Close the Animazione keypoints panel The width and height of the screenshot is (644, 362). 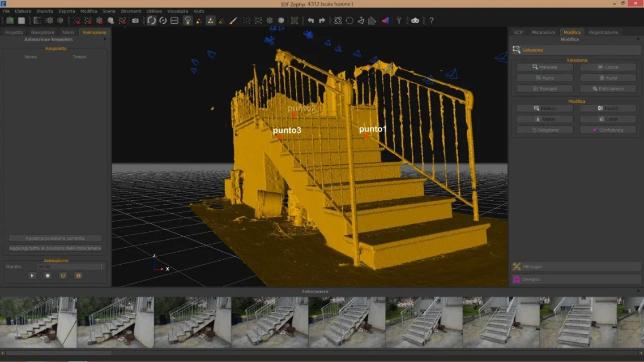(x=105, y=39)
